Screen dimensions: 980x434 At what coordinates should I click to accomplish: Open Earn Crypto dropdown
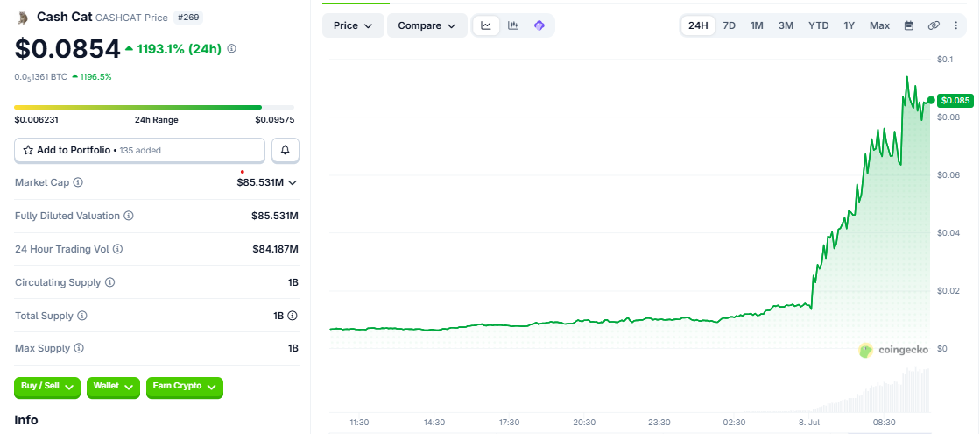coord(185,388)
